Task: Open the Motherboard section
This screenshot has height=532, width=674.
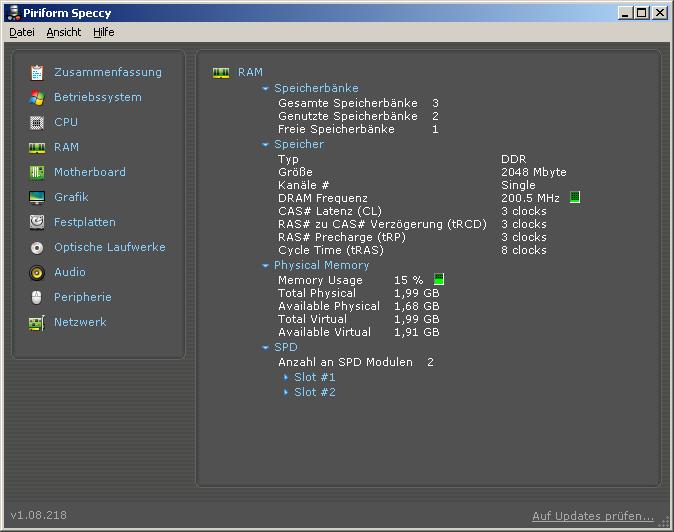Action: 90,172
